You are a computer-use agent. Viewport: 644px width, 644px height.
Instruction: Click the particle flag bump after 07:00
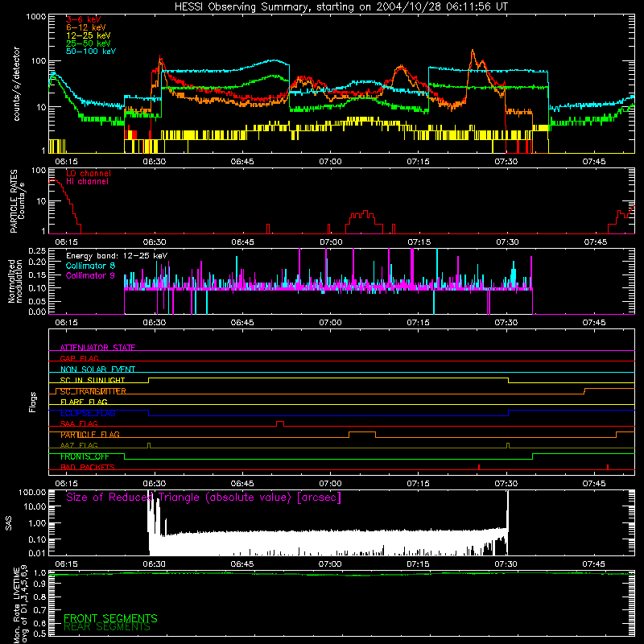[361, 435]
